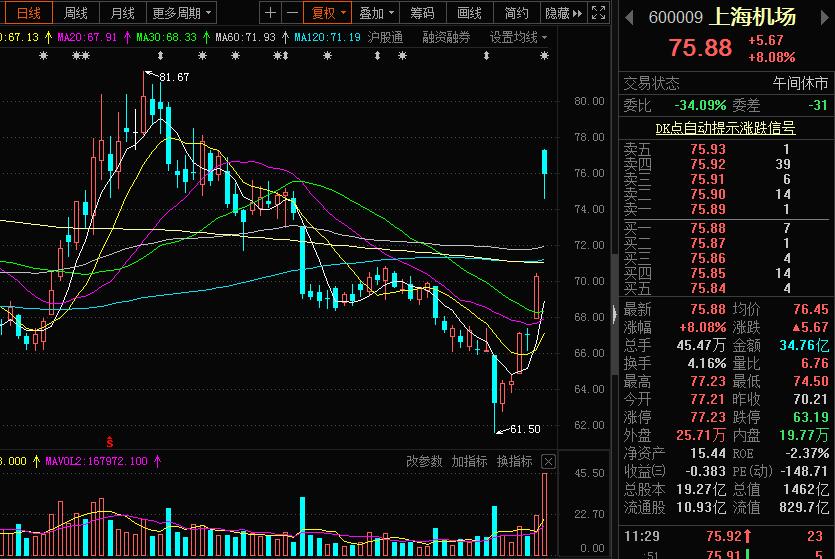Image resolution: width=835 pixels, height=559 pixels.
Task: Toggle fullscreen chart view icon
Action: pyautogui.click(x=599, y=13)
